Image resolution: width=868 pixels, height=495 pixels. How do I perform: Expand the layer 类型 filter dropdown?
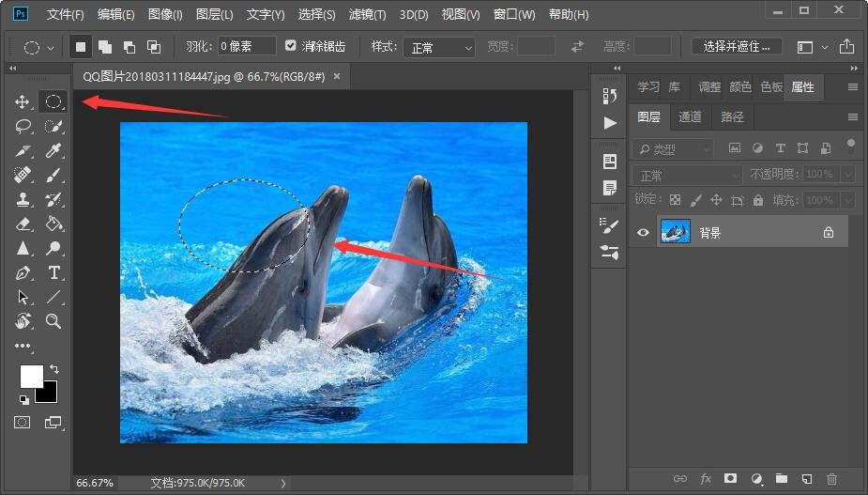click(x=673, y=148)
